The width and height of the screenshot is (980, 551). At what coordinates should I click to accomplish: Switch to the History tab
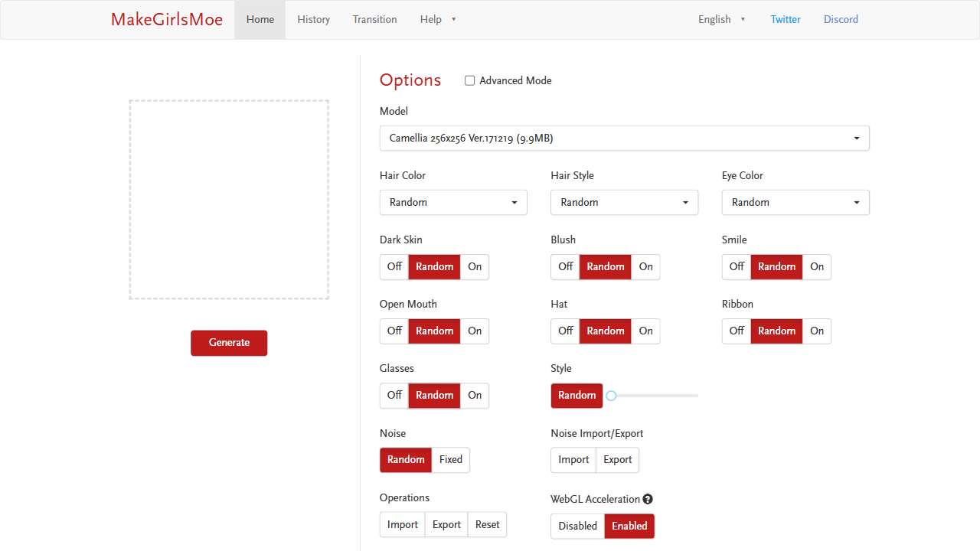point(313,20)
